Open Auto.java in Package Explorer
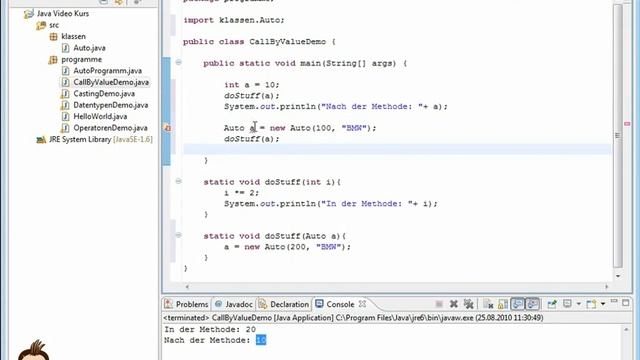Screen dimensions: 640x360 coord(89,48)
